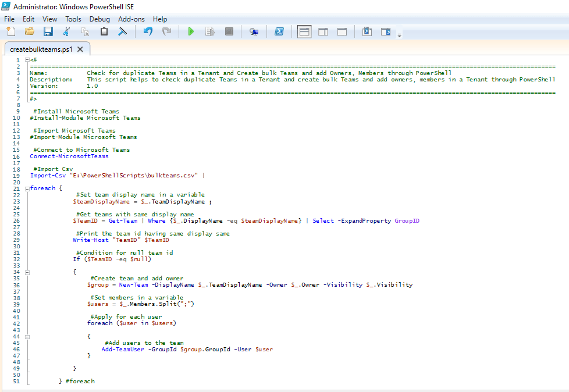This screenshot has width=569, height=392.
Task: Click New-Team cmdlet on line 36
Action: [134, 285]
